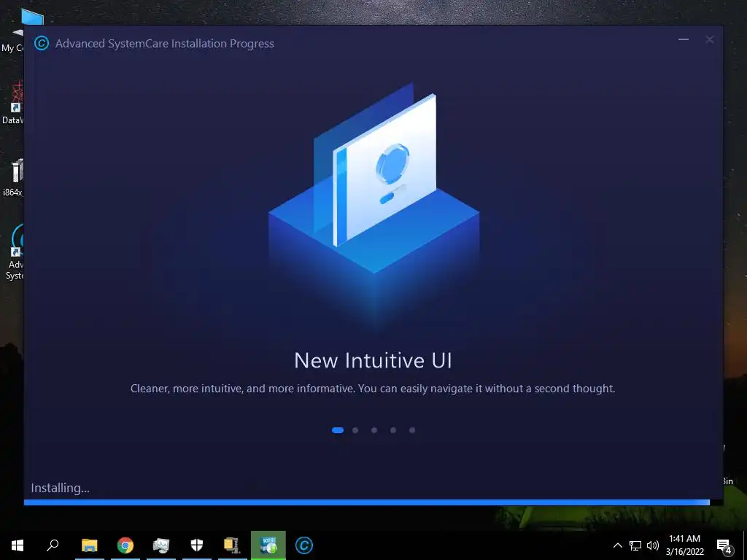Open the Windows Start menu
This screenshot has height=560, width=747.
coord(18,545)
